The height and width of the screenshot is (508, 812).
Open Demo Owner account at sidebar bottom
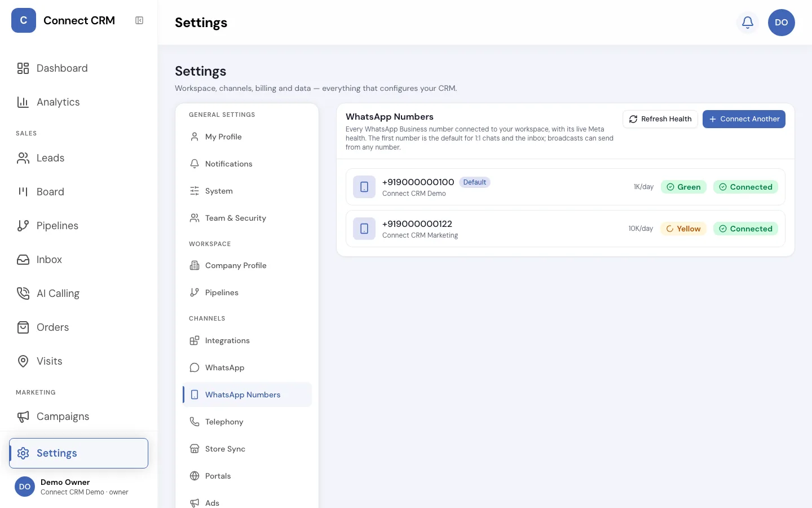(79, 487)
